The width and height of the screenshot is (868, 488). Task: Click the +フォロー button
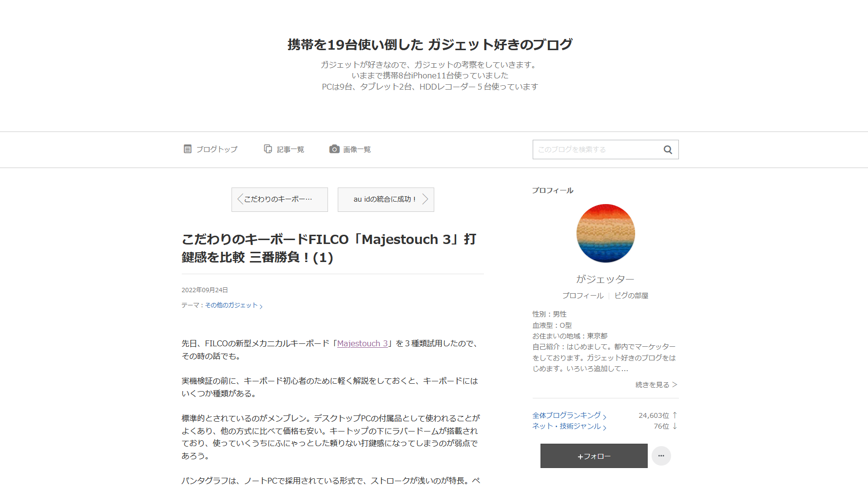tap(594, 456)
